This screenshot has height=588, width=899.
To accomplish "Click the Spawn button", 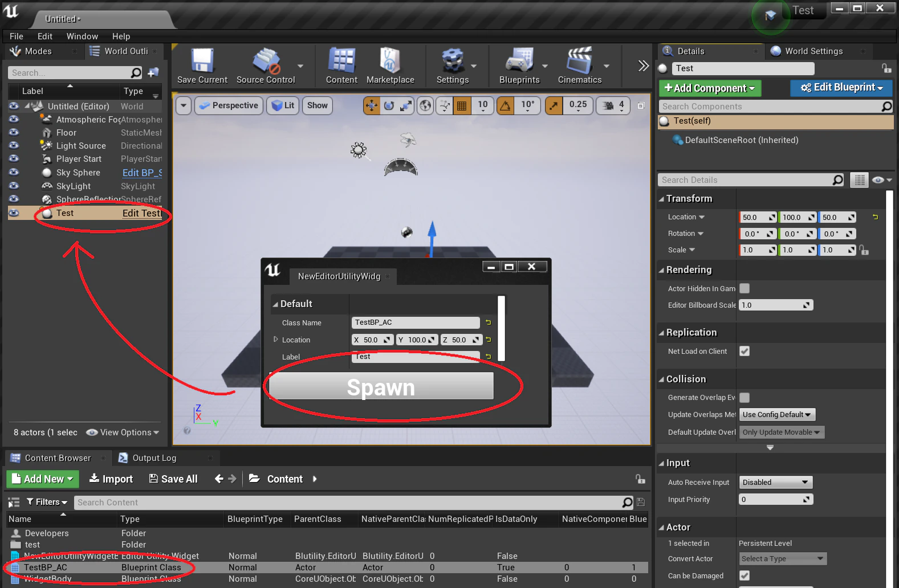I will pyautogui.click(x=381, y=387).
